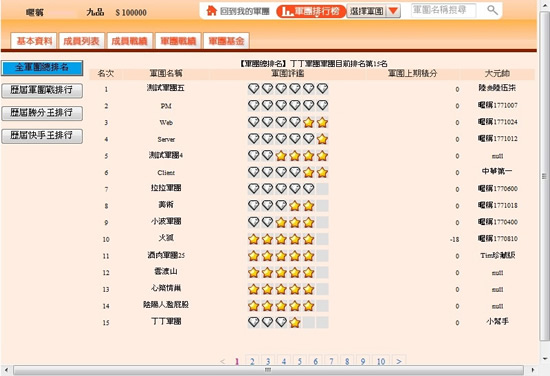Click the magnifier search icon
Screen dimensions: 550x376
[x=492, y=10]
